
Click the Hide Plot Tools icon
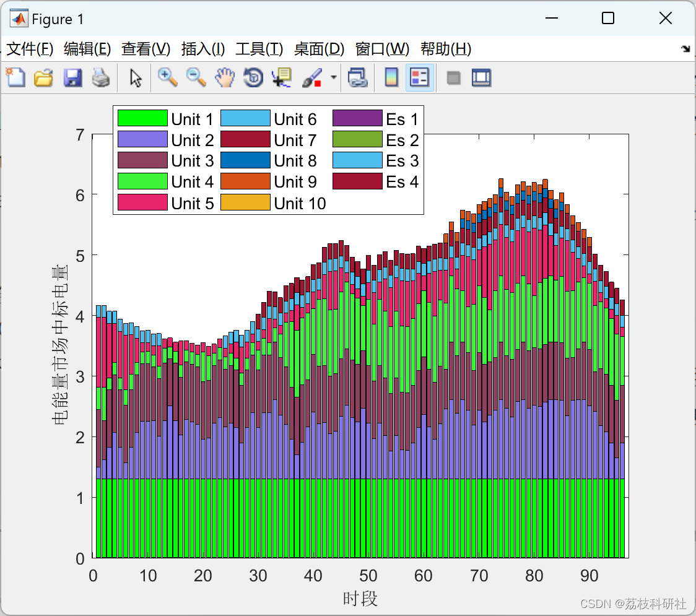[453, 79]
